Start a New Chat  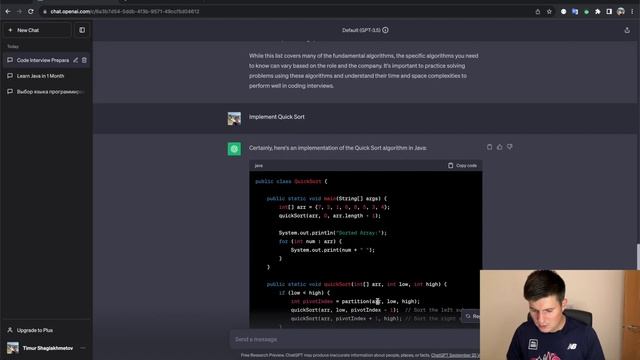pyautogui.click(x=37, y=30)
